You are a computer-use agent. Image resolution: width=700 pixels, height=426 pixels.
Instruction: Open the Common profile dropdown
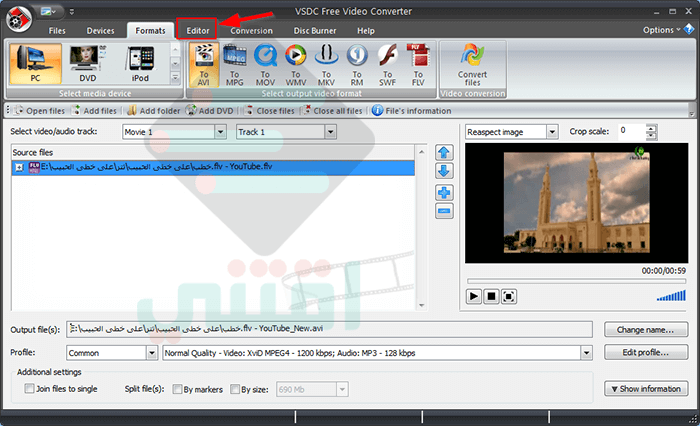152,353
